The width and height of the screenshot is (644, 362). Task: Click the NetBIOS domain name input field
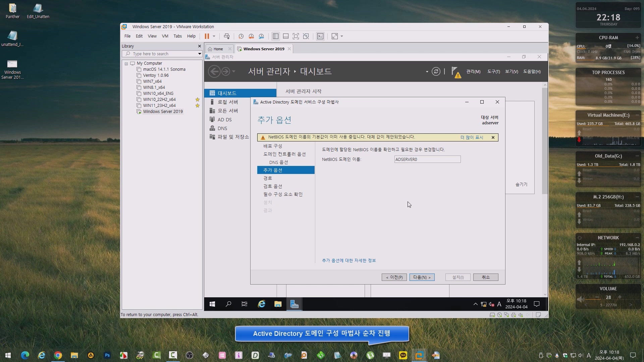coord(427,159)
